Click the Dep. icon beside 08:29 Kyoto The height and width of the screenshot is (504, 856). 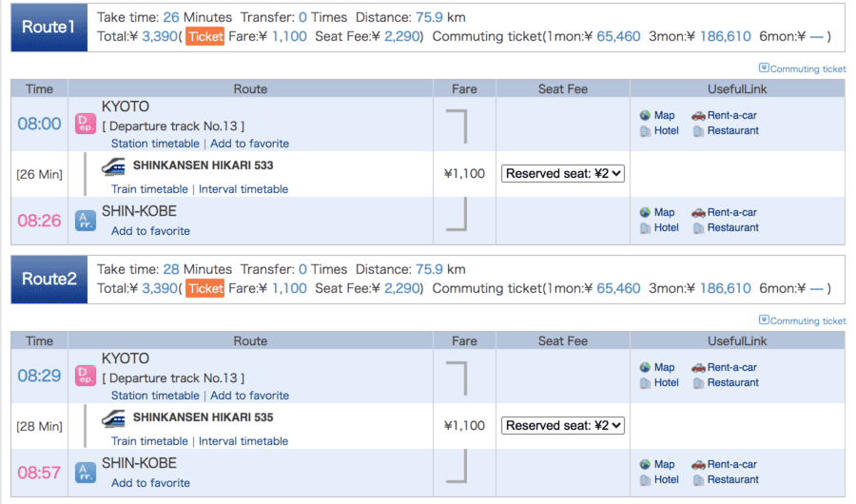(x=86, y=376)
